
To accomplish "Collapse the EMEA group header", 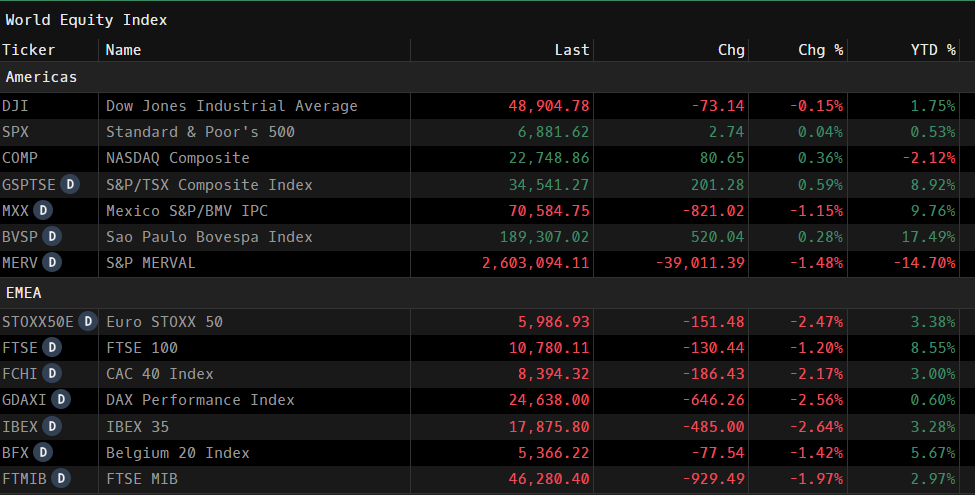I will click(x=488, y=293).
